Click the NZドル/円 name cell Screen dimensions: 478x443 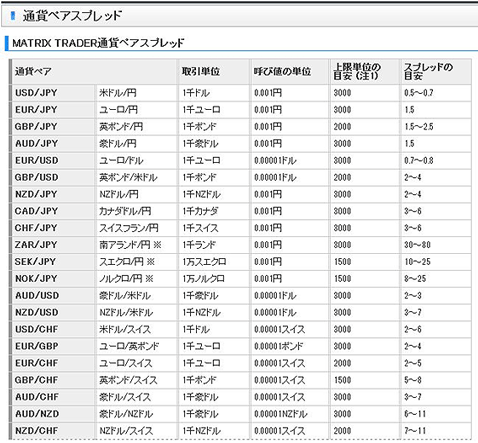(137, 194)
